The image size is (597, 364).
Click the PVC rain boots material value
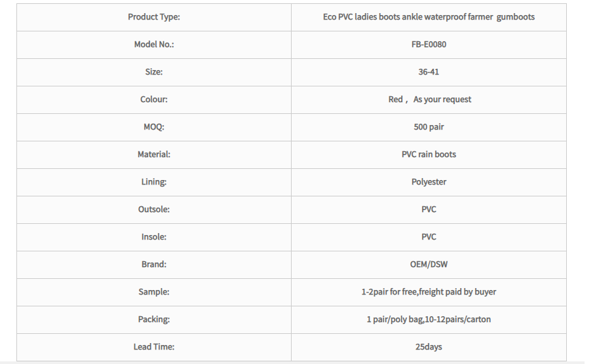tap(429, 155)
